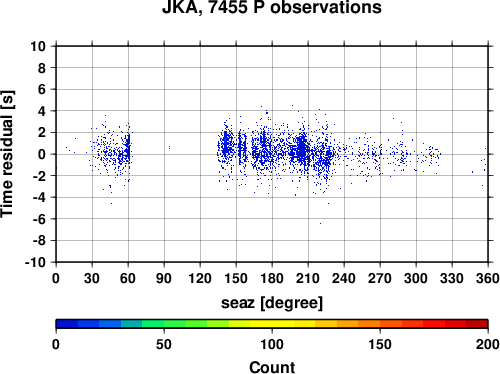Click the colorbar tick label 200
This screenshot has height=374, width=500.
488,344
